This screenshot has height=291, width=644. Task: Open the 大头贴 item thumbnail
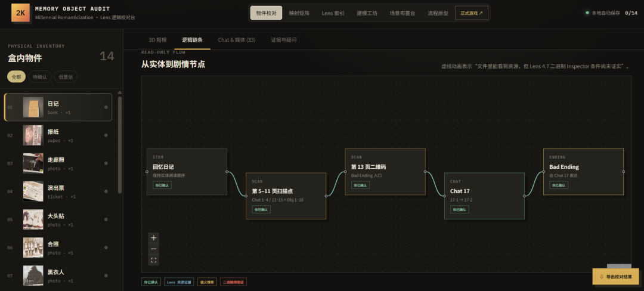coord(33,219)
